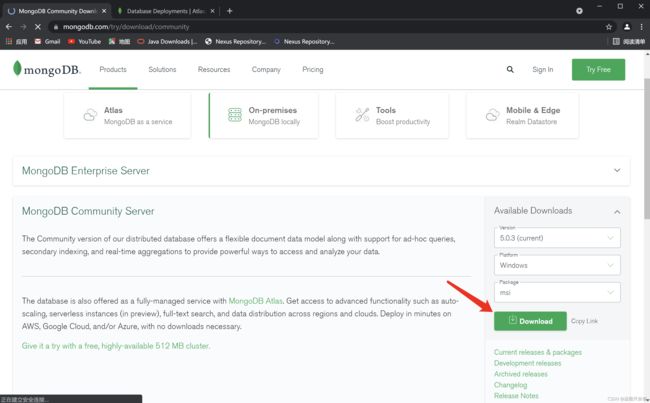650x403 pixels.
Task: Open the Platform dropdown showing Windows
Action: click(x=557, y=265)
